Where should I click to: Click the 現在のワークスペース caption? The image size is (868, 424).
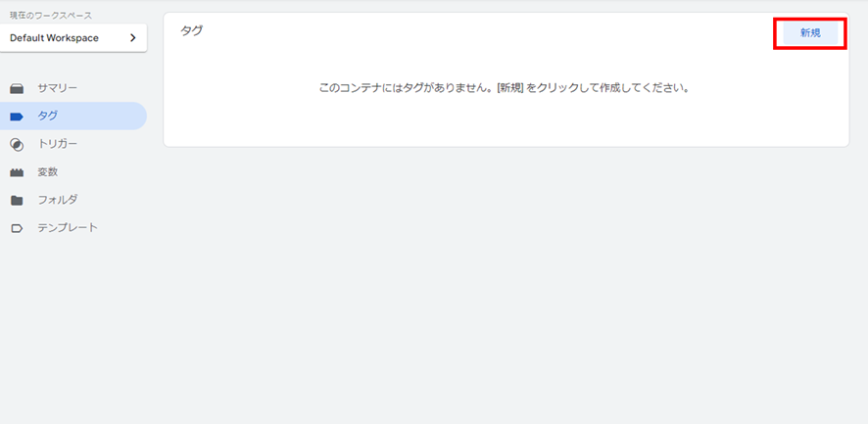point(51,16)
